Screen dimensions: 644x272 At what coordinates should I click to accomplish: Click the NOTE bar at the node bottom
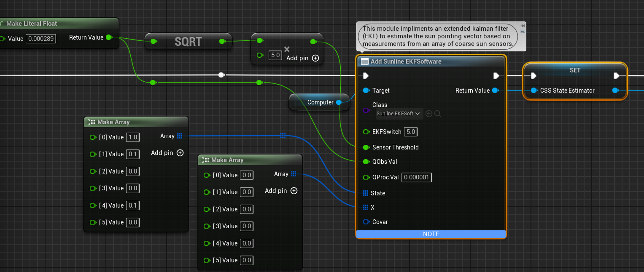point(431,234)
